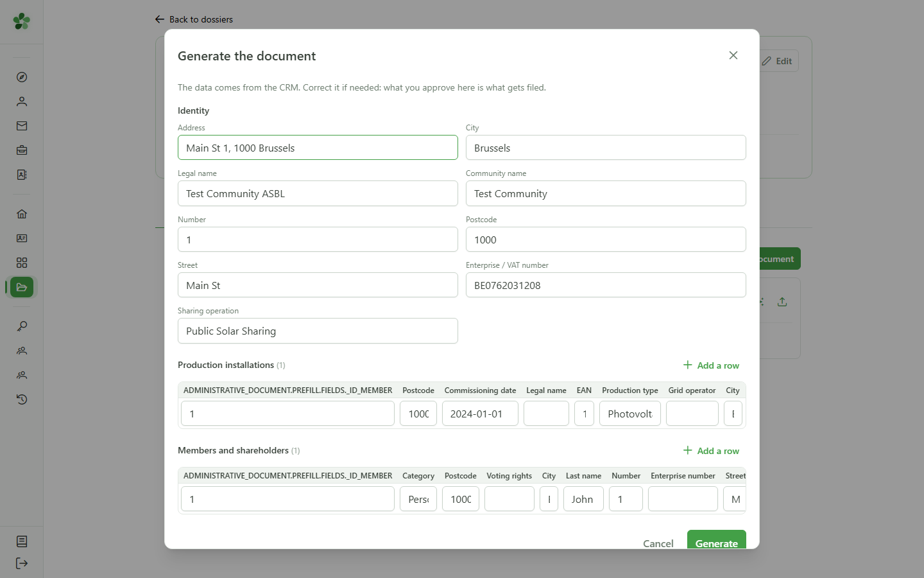Viewport: 924px width, 578px height.
Task: Click the Legal name input field
Action: pyautogui.click(x=318, y=193)
